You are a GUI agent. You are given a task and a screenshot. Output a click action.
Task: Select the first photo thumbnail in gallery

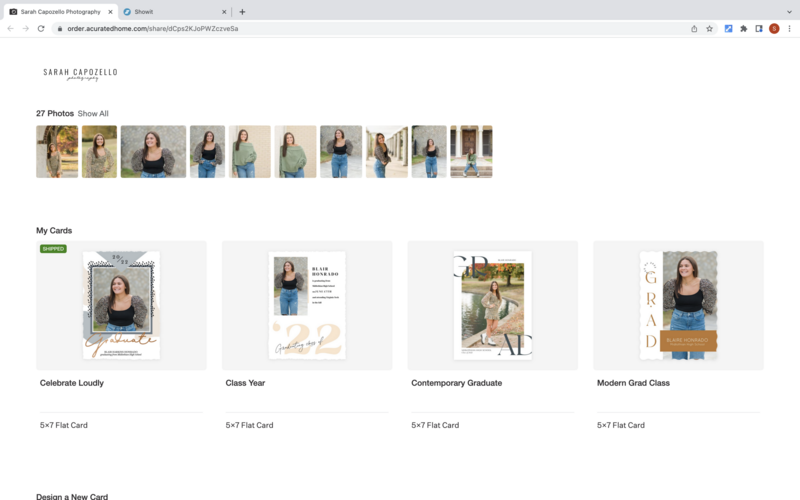tap(57, 151)
